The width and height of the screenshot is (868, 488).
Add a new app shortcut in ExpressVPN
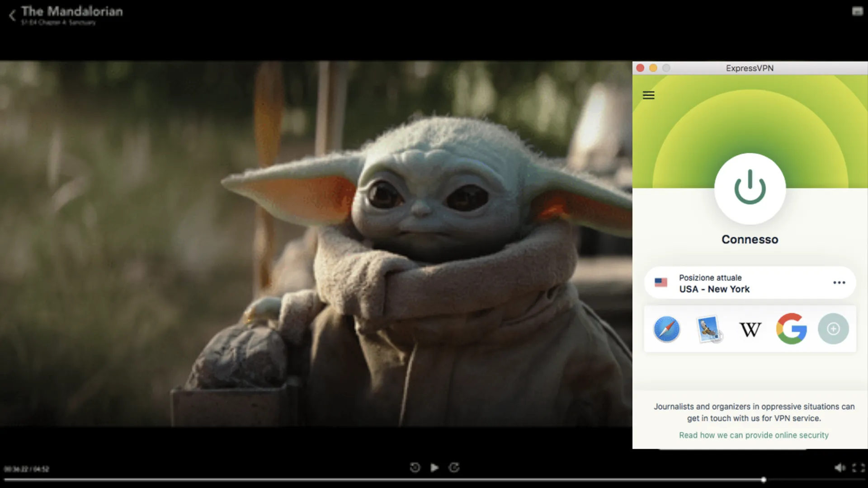tap(834, 329)
